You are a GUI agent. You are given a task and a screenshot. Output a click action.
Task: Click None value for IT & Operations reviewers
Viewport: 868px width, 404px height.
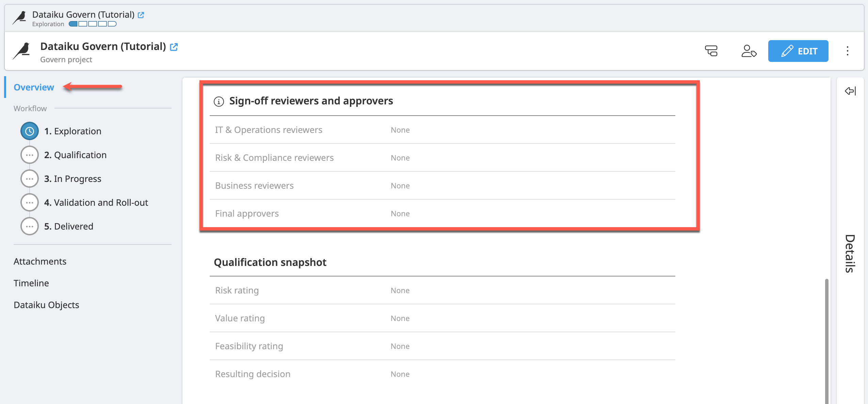(x=400, y=130)
